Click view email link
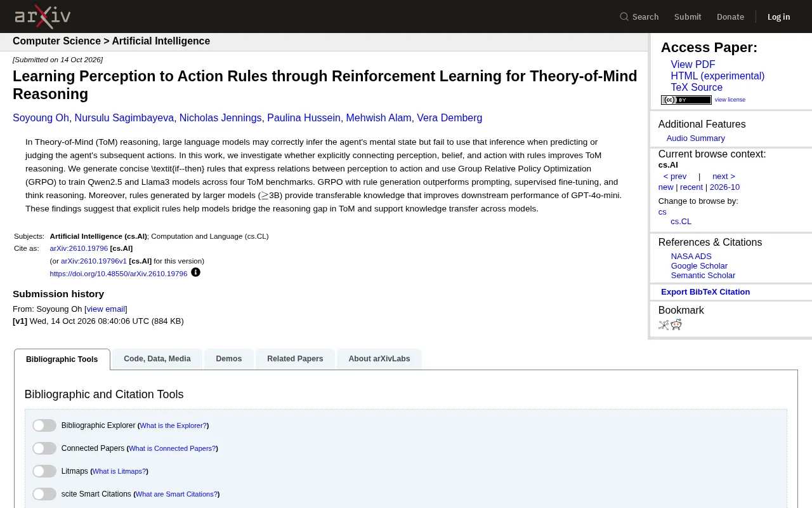Image resolution: width=812 pixels, height=508 pixels. coord(106,309)
